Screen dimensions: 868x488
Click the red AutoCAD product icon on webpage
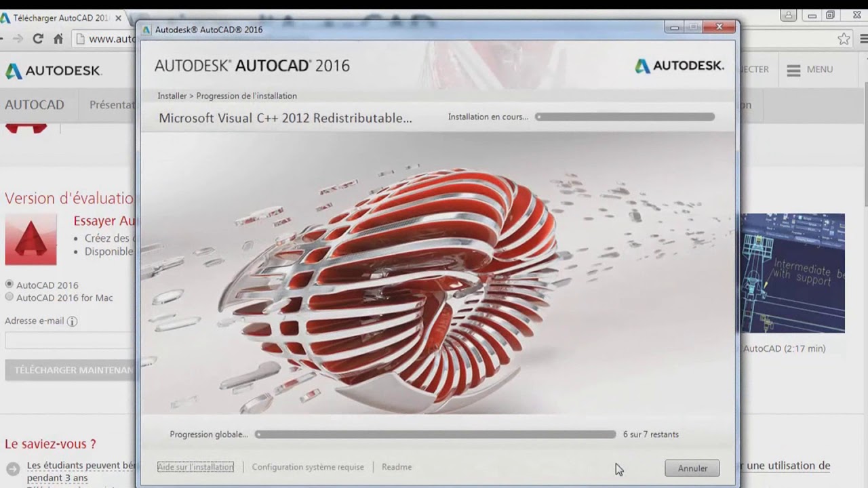(x=31, y=239)
